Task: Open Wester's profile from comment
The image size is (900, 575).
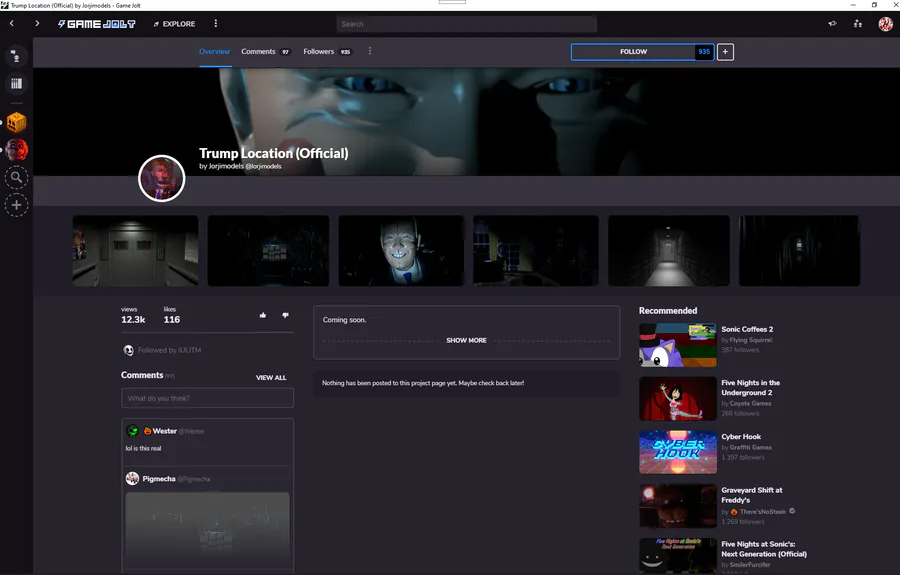Action: (x=165, y=431)
